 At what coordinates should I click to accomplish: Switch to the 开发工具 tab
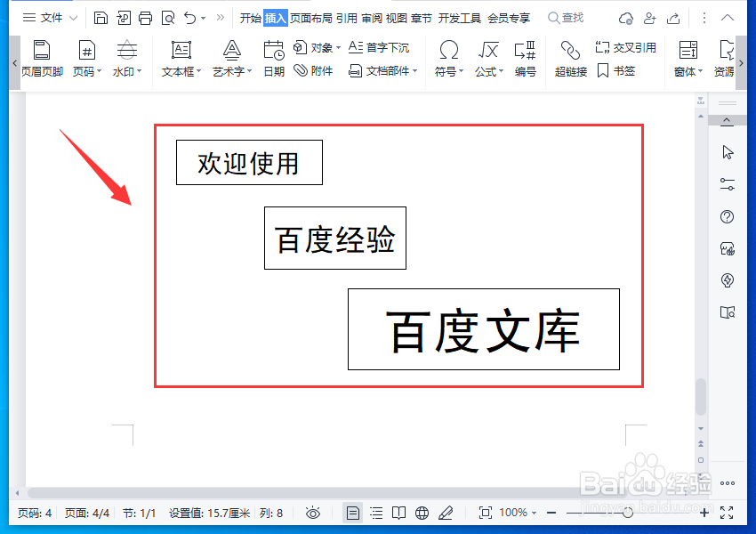click(x=459, y=18)
